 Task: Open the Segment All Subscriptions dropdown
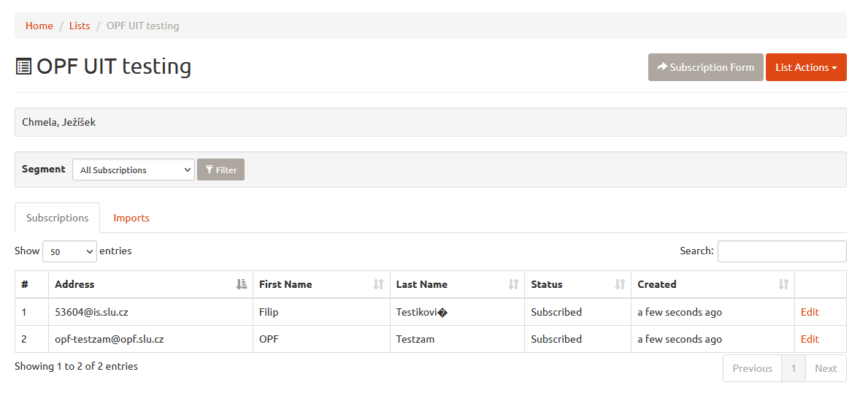click(x=134, y=170)
